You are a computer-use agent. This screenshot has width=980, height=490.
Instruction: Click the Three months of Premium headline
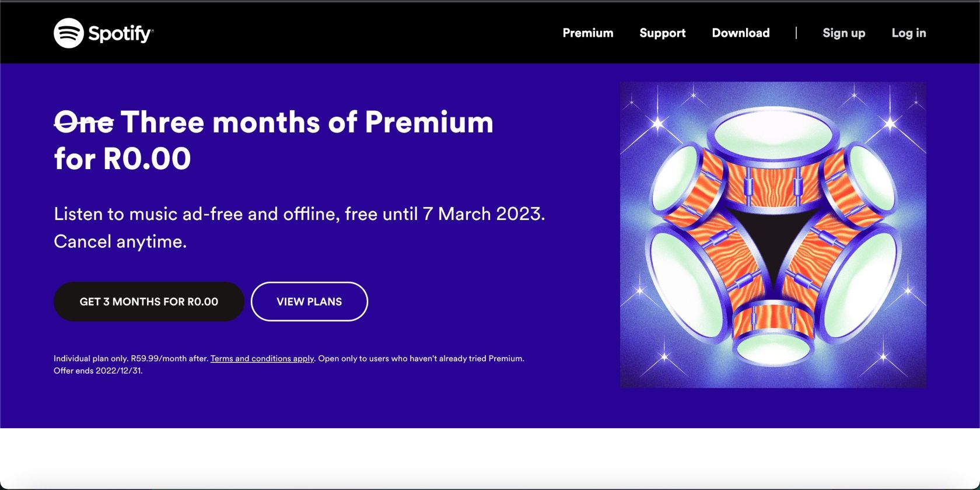point(307,123)
